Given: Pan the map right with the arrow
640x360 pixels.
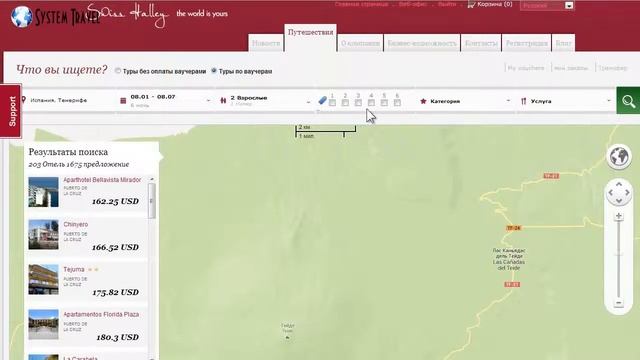Looking at the screenshot, I should coord(627,193).
